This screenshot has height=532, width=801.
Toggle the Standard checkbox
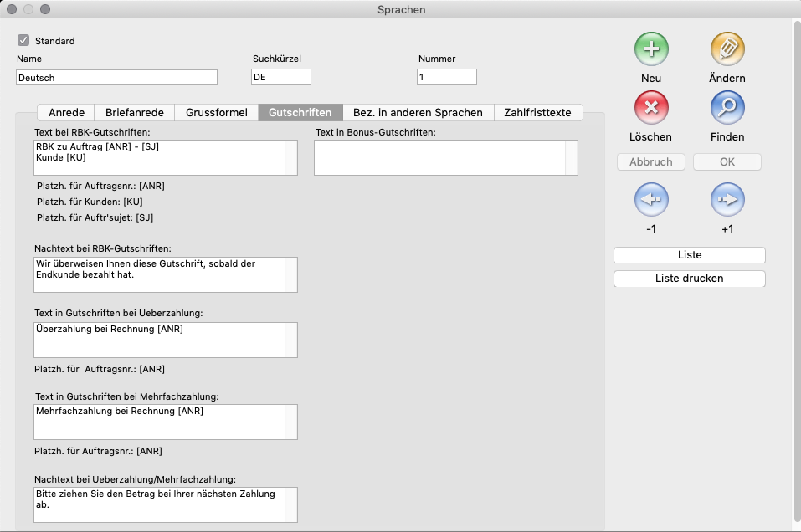[23, 40]
